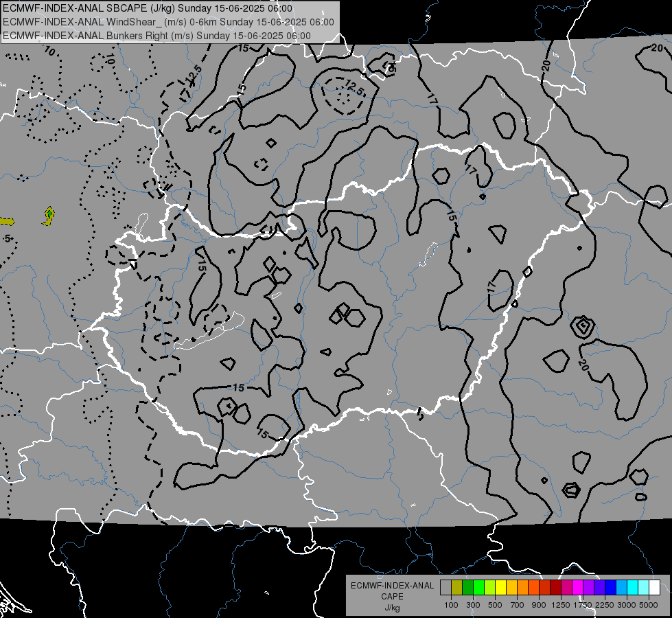Click the legend value 500
Image resolution: width=672 pixels, height=618 pixels.
(495, 605)
